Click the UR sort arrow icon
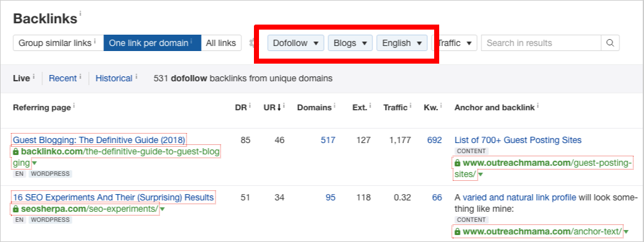The height and width of the screenshot is (242, 644). 279,108
